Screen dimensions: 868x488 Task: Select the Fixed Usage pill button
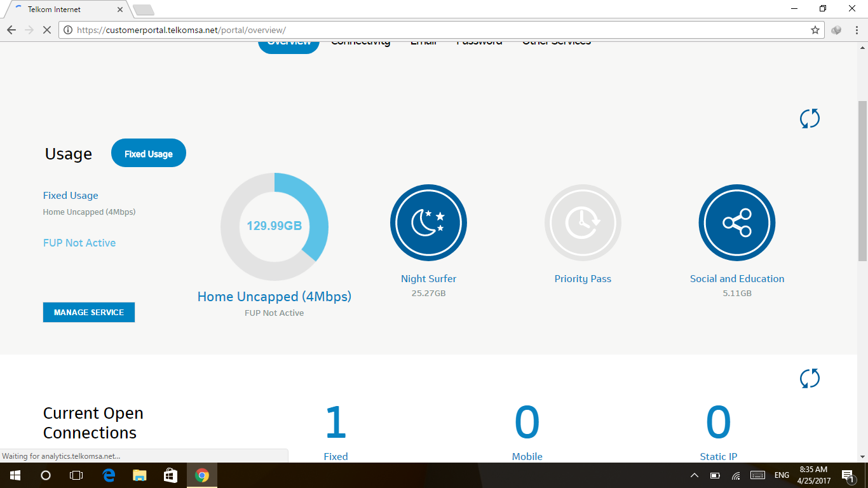point(149,153)
